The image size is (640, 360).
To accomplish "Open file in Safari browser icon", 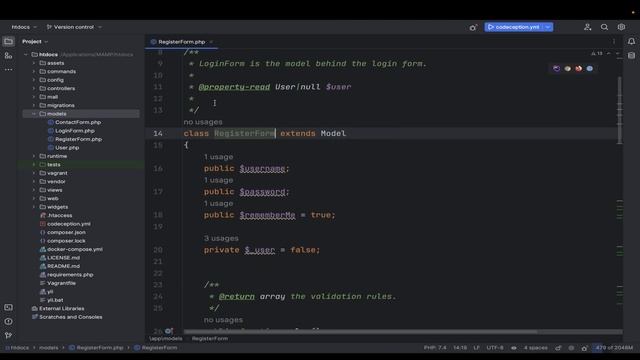I will tap(589, 69).
